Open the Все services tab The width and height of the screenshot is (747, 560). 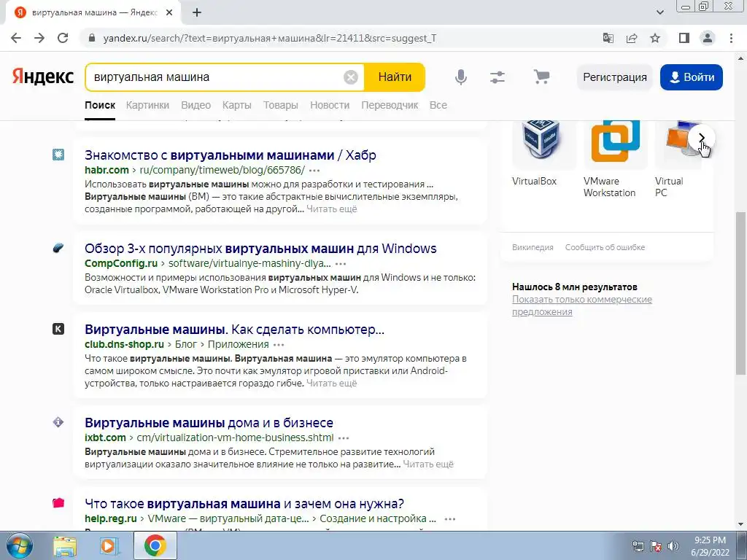click(x=438, y=105)
